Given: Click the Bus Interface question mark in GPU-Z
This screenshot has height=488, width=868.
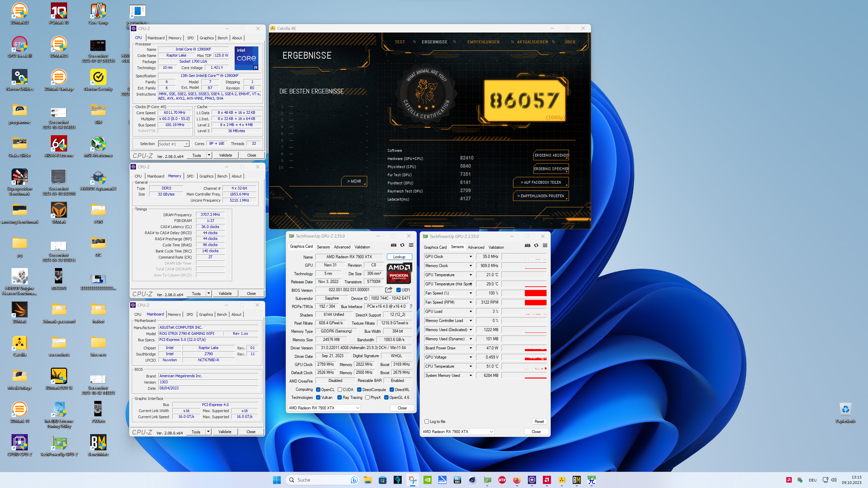Looking at the screenshot, I should (x=411, y=306).
